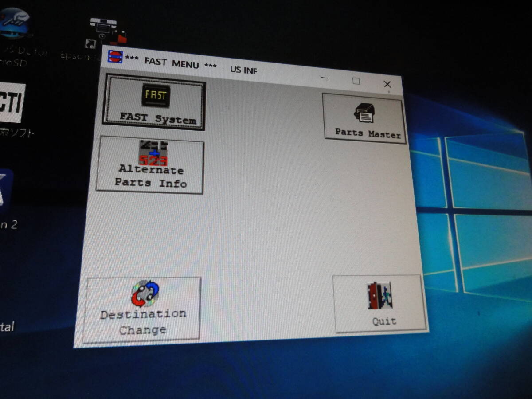
Task: Click empty gray area inside FAST MENU
Action: (266, 199)
